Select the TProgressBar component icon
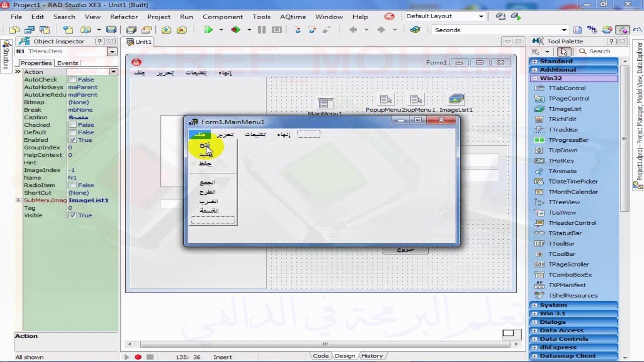 [539, 140]
